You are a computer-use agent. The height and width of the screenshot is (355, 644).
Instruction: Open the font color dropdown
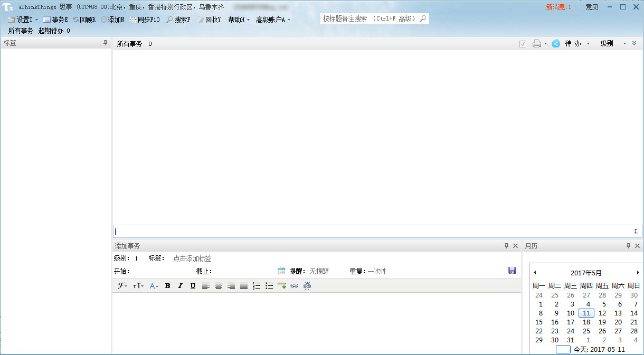(154, 286)
